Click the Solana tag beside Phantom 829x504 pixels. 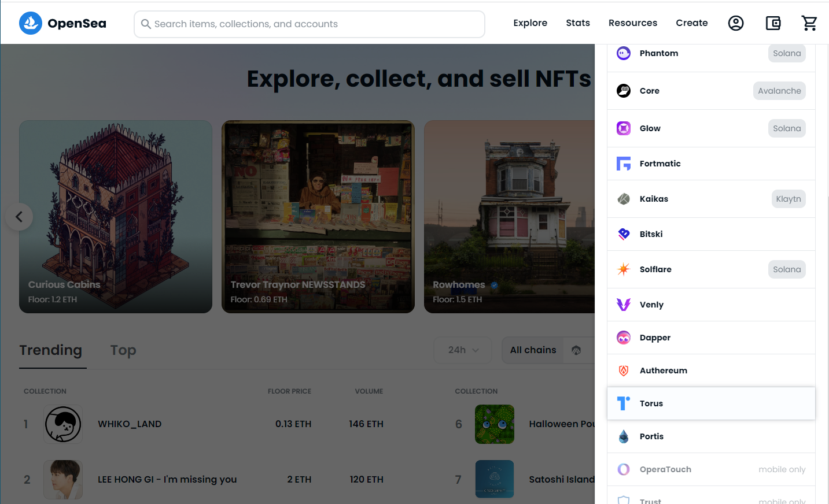(x=787, y=53)
